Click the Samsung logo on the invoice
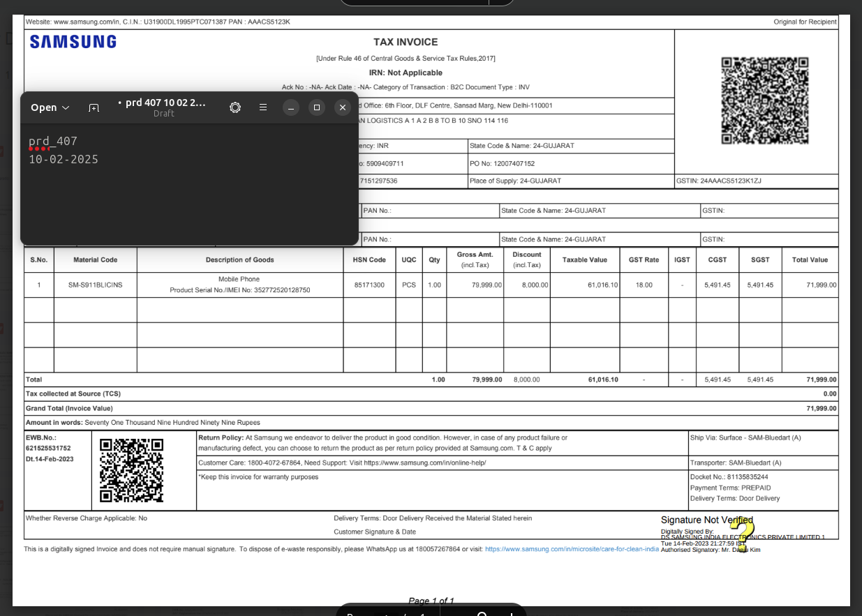The image size is (862, 616). pyautogui.click(x=73, y=42)
